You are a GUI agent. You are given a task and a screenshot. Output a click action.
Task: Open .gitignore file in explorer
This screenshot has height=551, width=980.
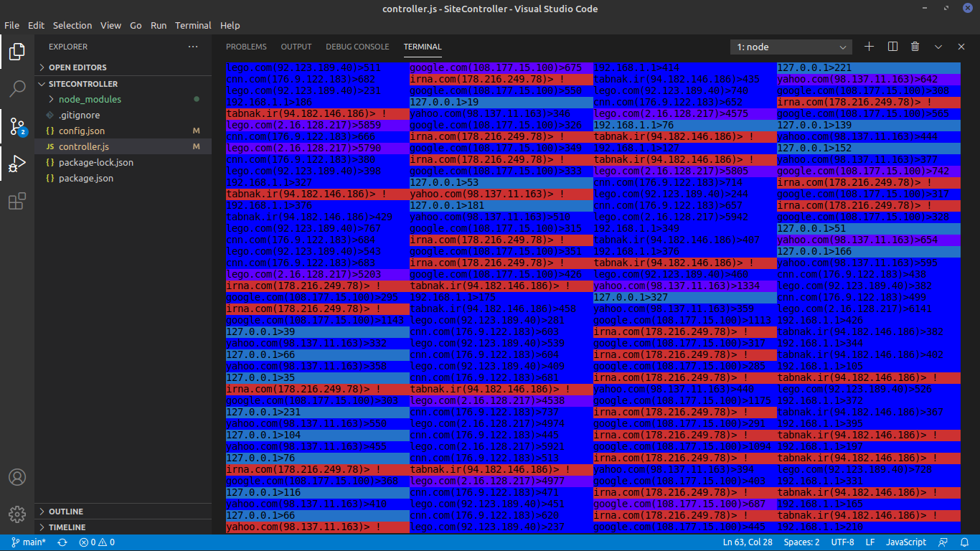point(123,115)
